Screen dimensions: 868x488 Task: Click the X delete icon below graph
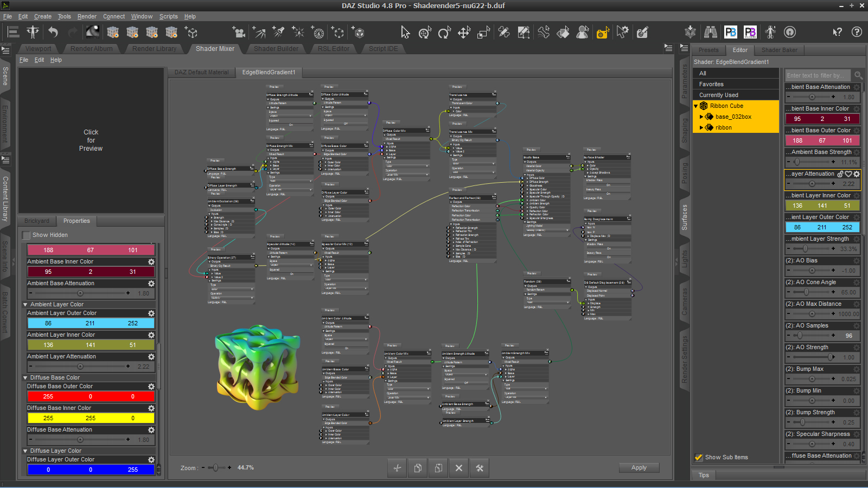coord(459,468)
